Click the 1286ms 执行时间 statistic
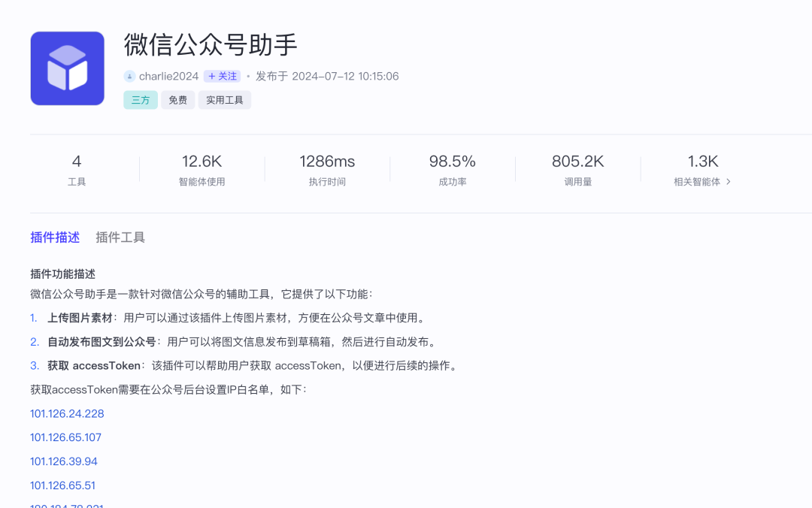Image resolution: width=812 pixels, height=508 pixels. pyautogui.click(x=327, y=170)
